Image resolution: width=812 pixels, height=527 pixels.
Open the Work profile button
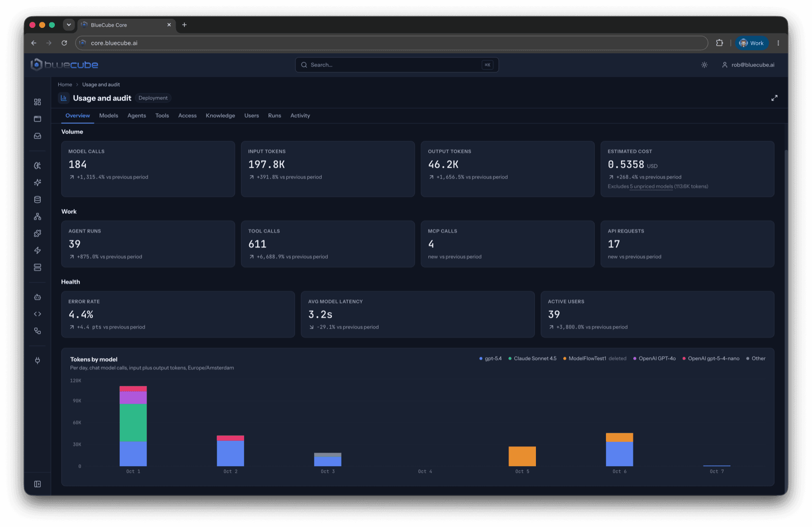[752, 43]
